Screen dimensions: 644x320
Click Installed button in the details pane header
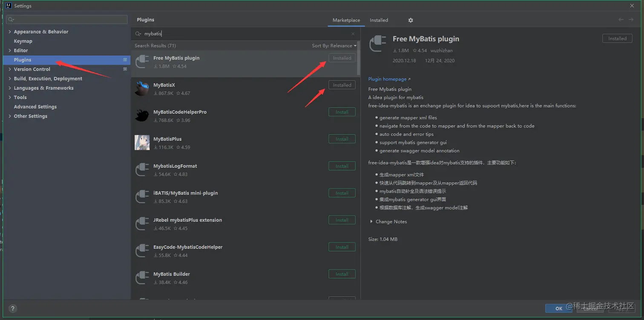tap(617, 38)
